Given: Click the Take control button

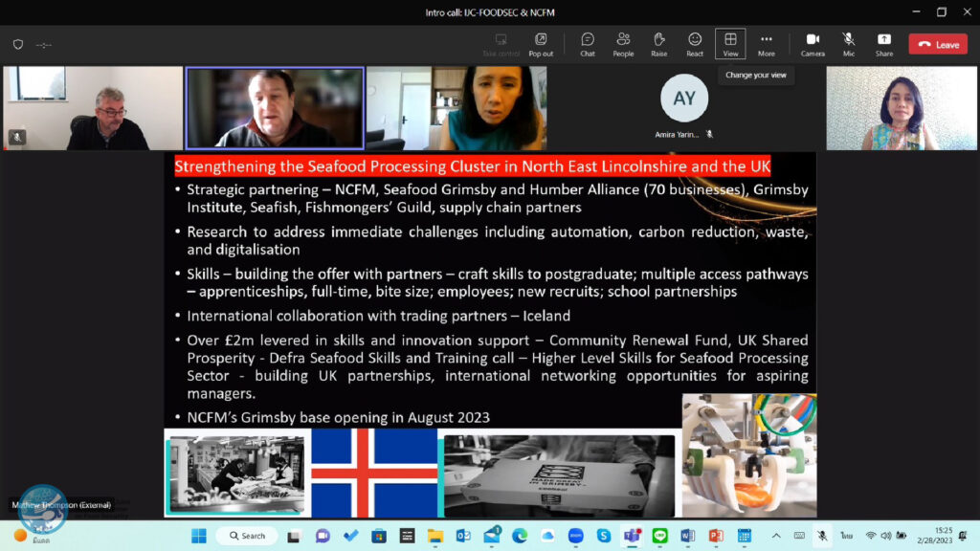Looking at the screenshot, I should pyautogui.click(x=501, y=45).
